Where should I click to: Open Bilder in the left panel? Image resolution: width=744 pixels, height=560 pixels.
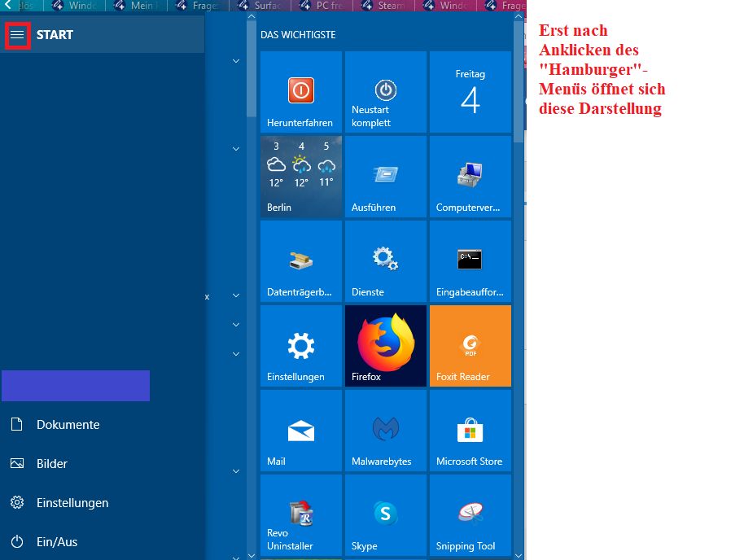pyautogui.click(x=102, y=464)
